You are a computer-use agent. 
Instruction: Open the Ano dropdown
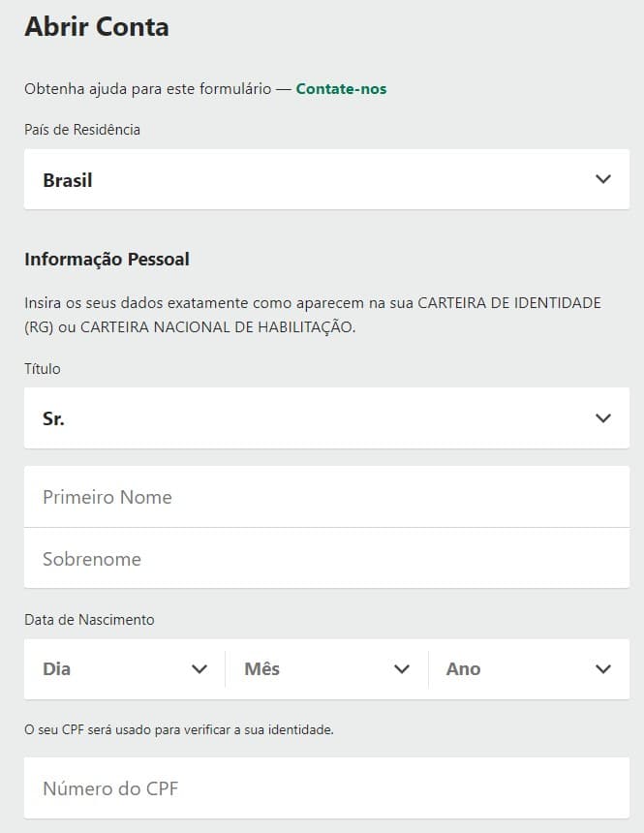click(x=529, y=669)
